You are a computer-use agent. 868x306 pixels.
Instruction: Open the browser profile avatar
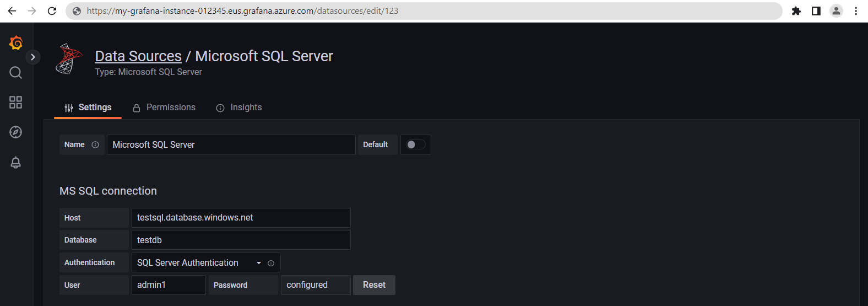(x=836, y=11)
